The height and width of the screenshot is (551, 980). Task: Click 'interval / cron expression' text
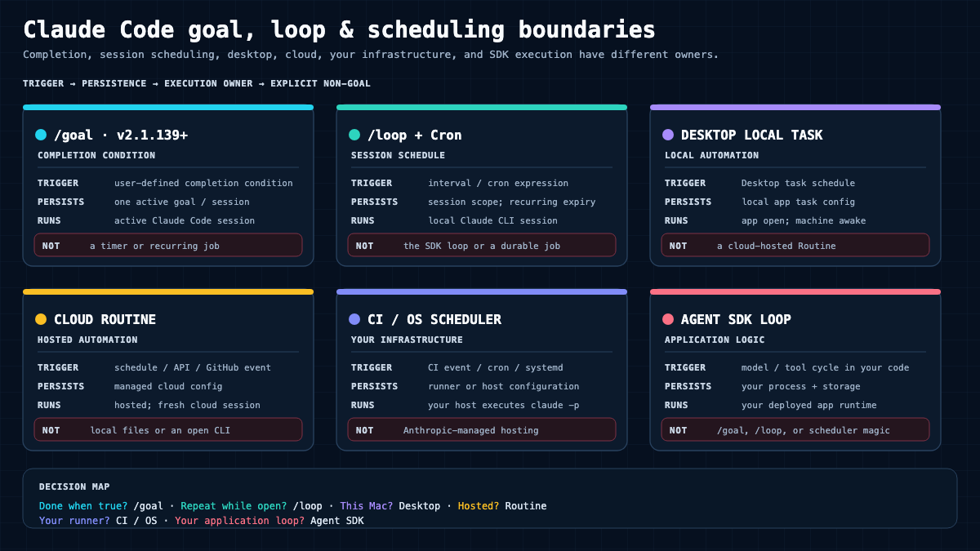(x=498, y=183)
